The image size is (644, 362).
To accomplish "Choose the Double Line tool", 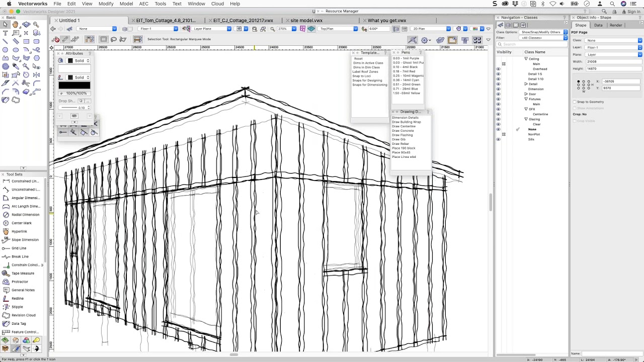I will (16, 41).
